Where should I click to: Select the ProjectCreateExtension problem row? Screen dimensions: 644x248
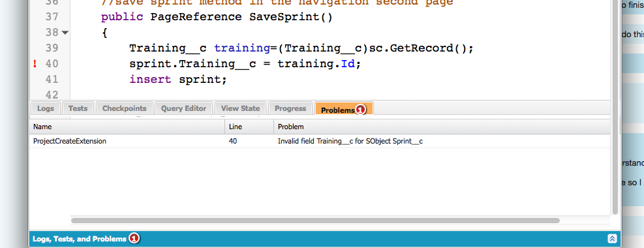click(x=320, y=141)
